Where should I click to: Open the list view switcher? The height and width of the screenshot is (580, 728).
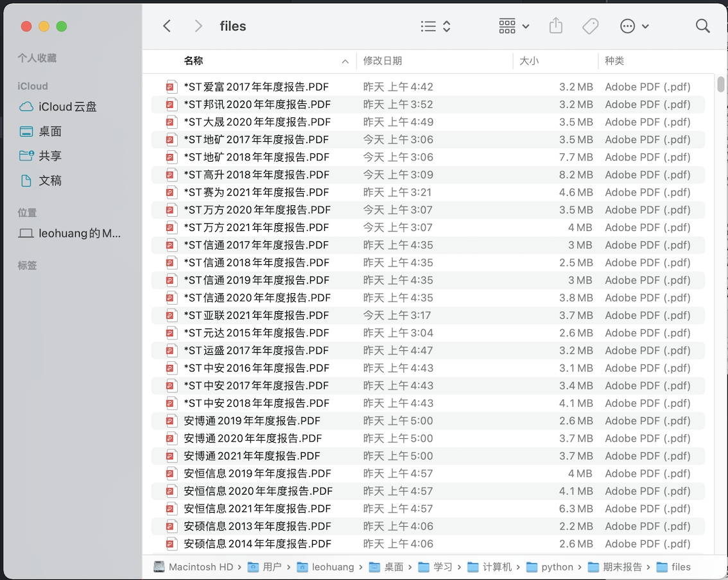tap(435, 26)
